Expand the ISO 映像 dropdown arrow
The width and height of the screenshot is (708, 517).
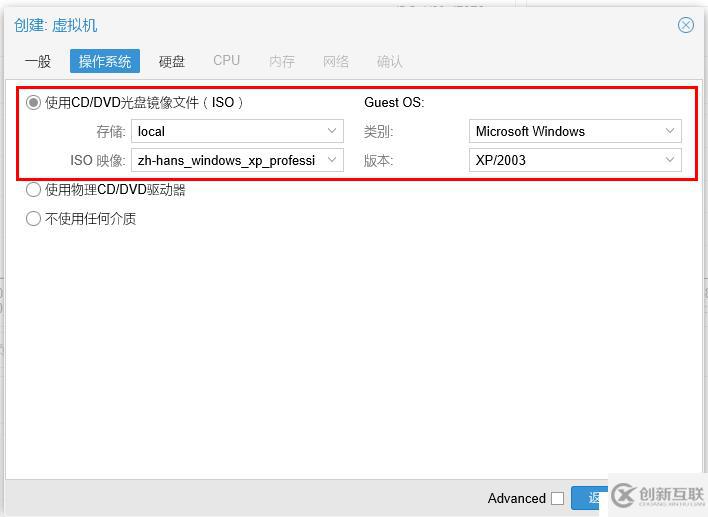(332, 160)
